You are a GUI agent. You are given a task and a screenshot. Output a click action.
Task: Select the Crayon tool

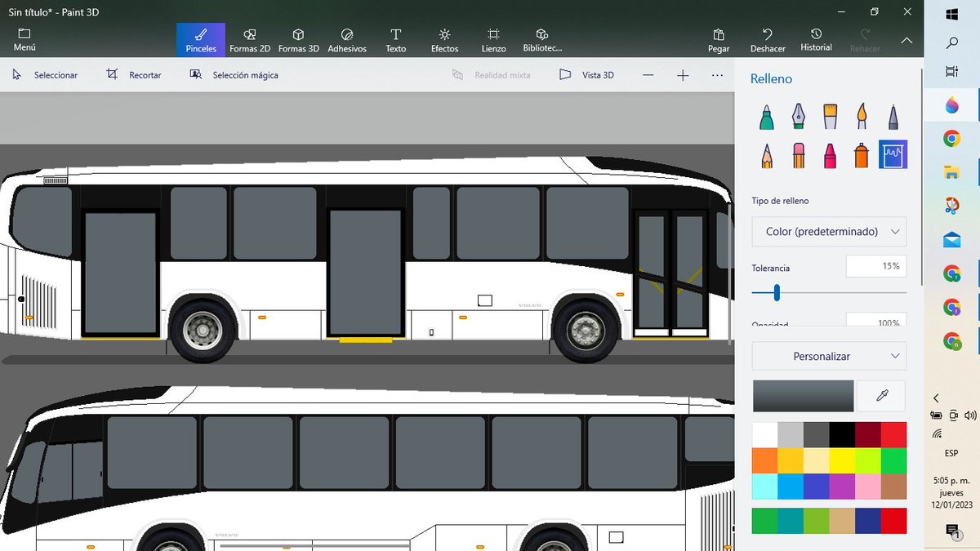click(830, 155)
